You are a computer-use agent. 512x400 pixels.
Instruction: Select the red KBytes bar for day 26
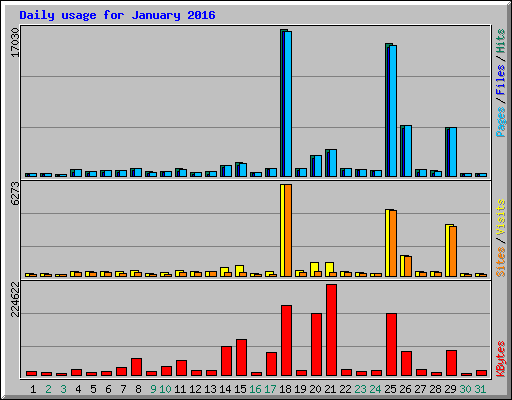pos(406,363)
